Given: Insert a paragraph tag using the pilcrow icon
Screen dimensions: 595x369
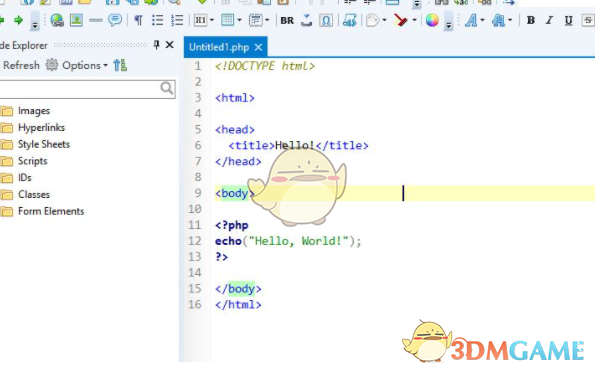Looking at the screenshot, I should tap(139, 20).
